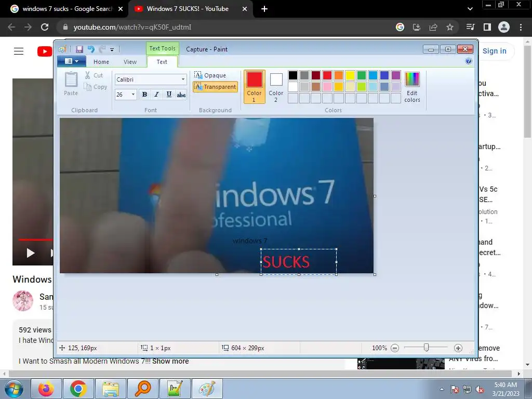Select Opaque background option
This screenshot has width=532, height=399.
click(x=210, y=75)
